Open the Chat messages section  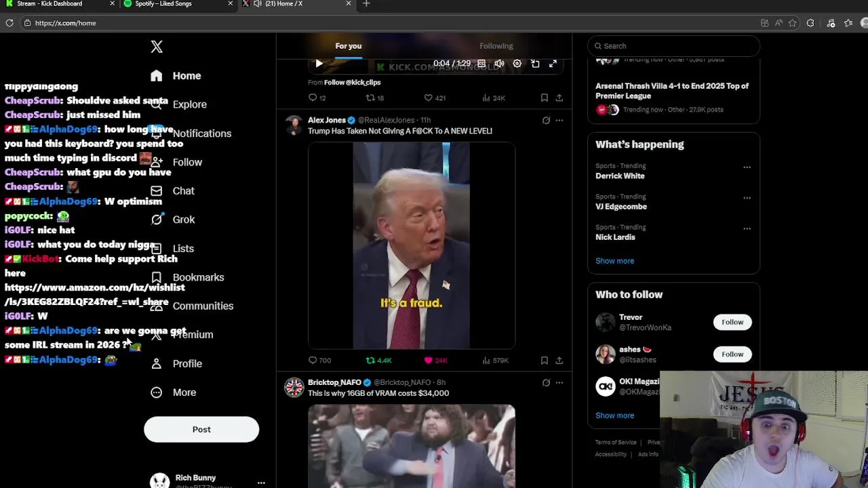183,191
